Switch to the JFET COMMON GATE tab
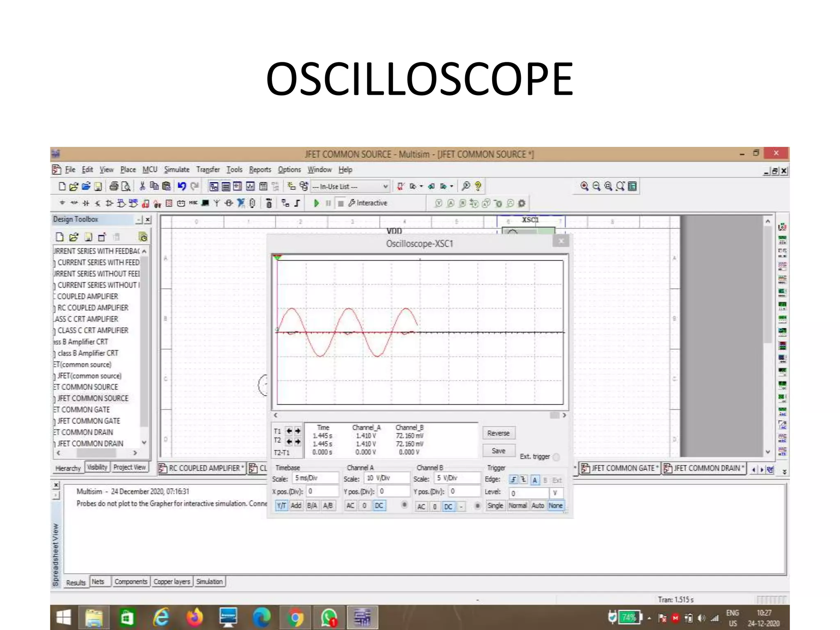This screenshot has height=630, width=840. point(620,468)
